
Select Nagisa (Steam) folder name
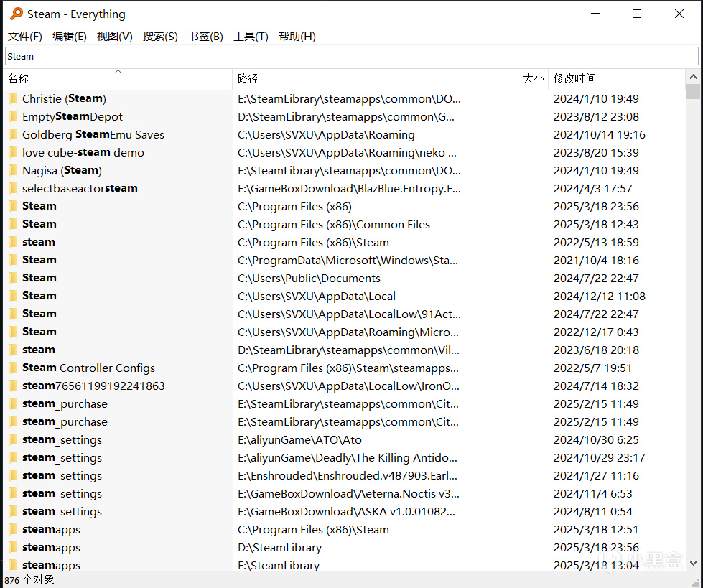pos(62,170)
